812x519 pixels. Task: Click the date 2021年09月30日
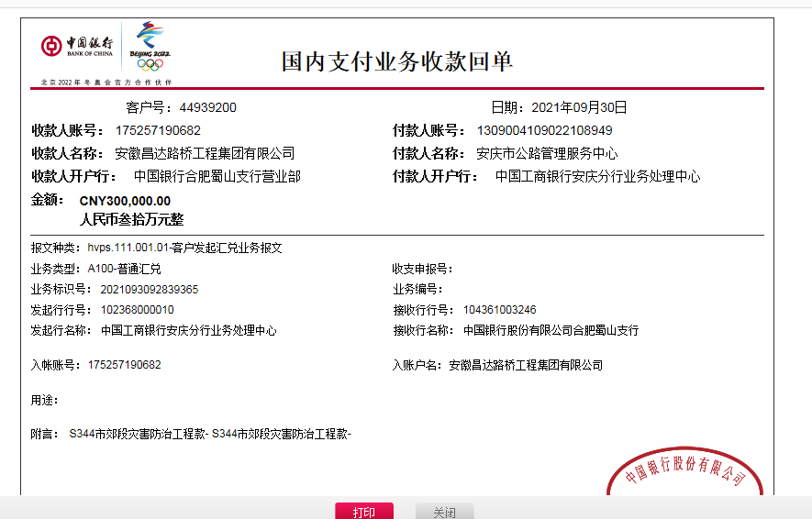[579, 107]
